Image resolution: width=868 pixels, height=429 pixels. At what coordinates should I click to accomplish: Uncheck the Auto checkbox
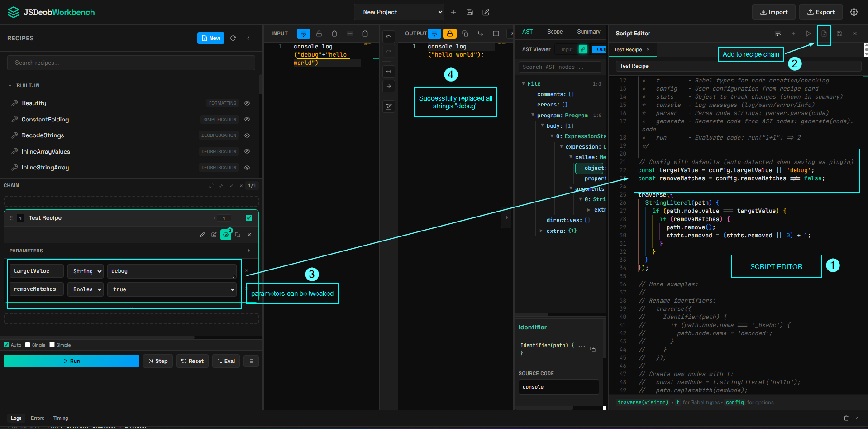tap(6, 345)
